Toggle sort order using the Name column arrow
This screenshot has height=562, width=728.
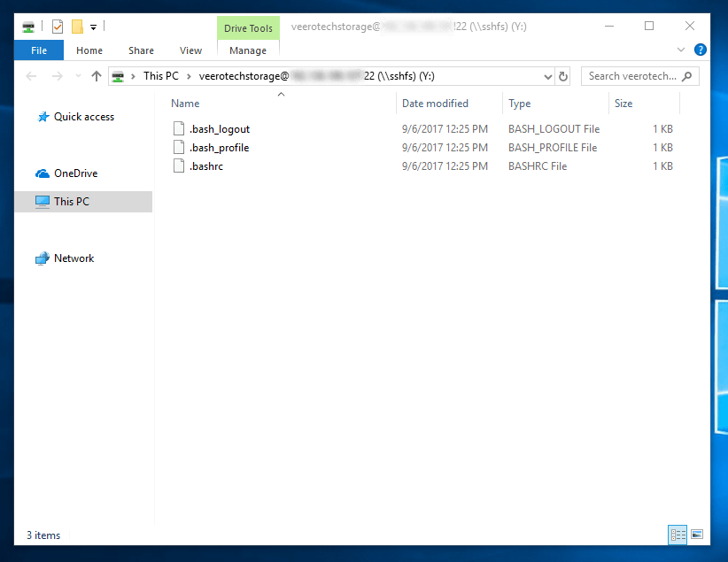(281, 94)
